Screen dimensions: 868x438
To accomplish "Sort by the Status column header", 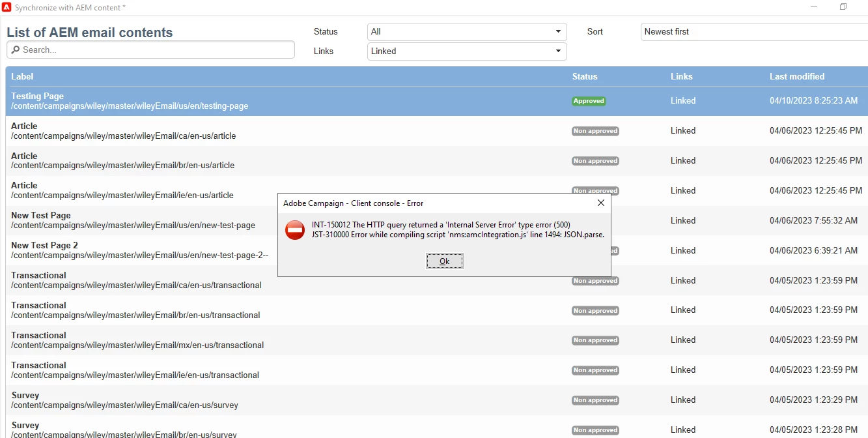I will pos(585,76).
